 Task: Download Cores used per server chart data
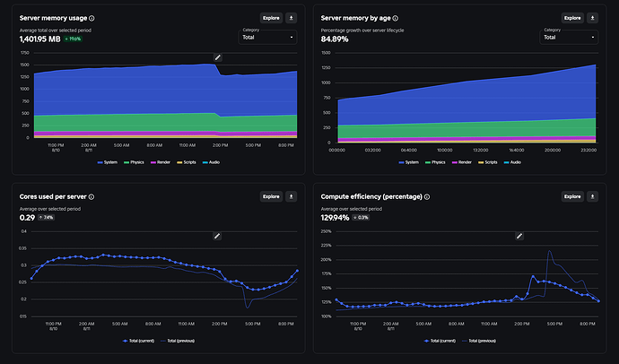292,196
